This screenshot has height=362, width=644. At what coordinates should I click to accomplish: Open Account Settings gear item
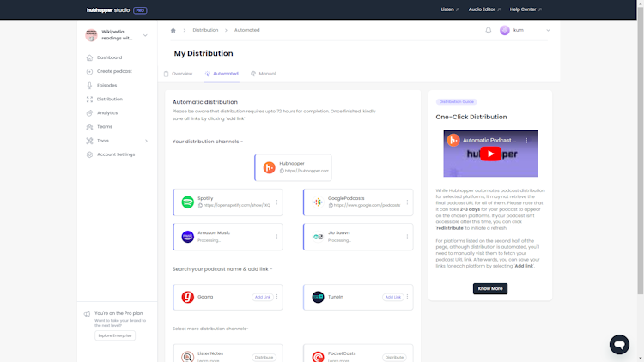coord(116,154)
